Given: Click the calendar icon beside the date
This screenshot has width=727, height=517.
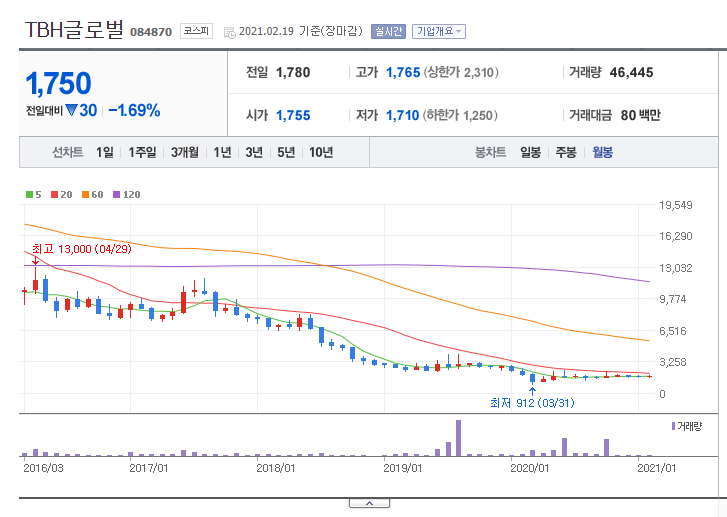Looking at the screenshot, I should click(230, 32).
